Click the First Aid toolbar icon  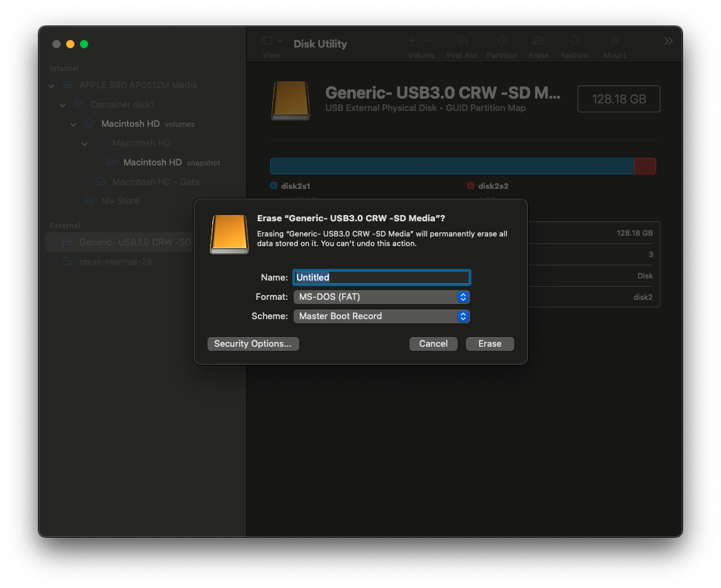pyautogui.click(x=462, y=41)
